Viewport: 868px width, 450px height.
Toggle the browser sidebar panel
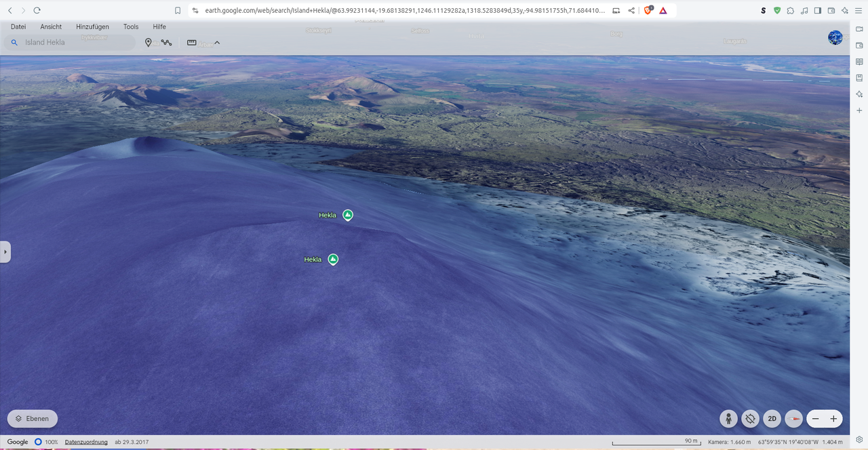coord(818,10)
